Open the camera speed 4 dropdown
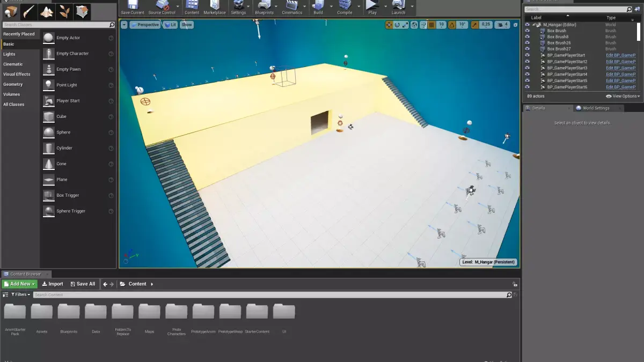The width and height of the screenshot is (644, 362). point(502,25)
